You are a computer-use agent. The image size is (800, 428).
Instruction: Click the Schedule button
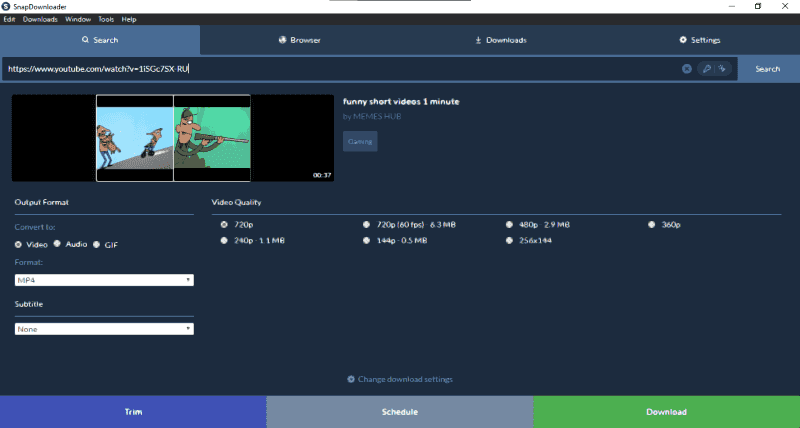[x=399, y=411]
